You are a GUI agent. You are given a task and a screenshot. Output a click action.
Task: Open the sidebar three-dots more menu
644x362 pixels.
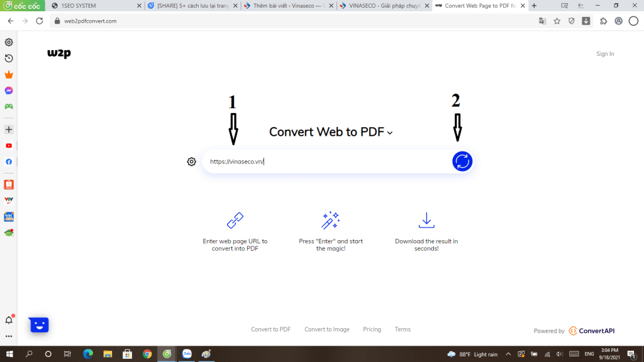pyautogui.click(x=9, y=337)
